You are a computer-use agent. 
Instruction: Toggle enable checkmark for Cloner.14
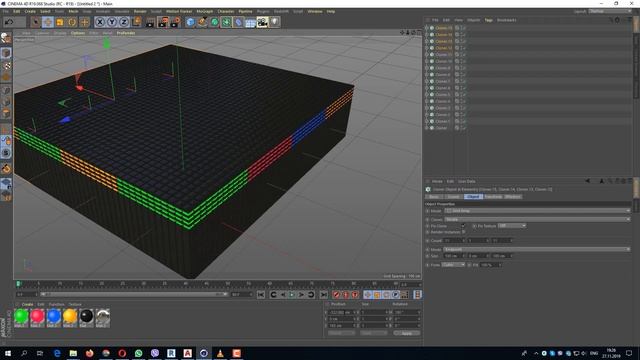pyautogui.click(x=463, y=35)
